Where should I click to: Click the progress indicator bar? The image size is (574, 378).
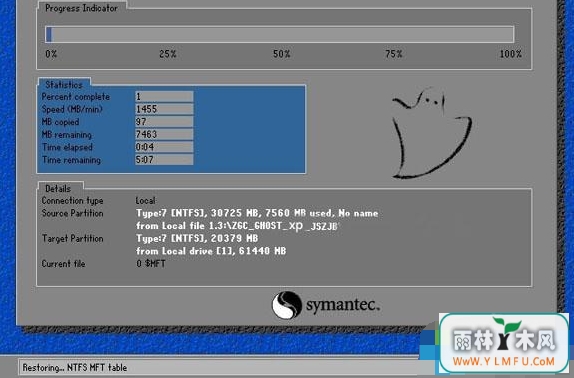pyautogui.click(x=280, y=34)
